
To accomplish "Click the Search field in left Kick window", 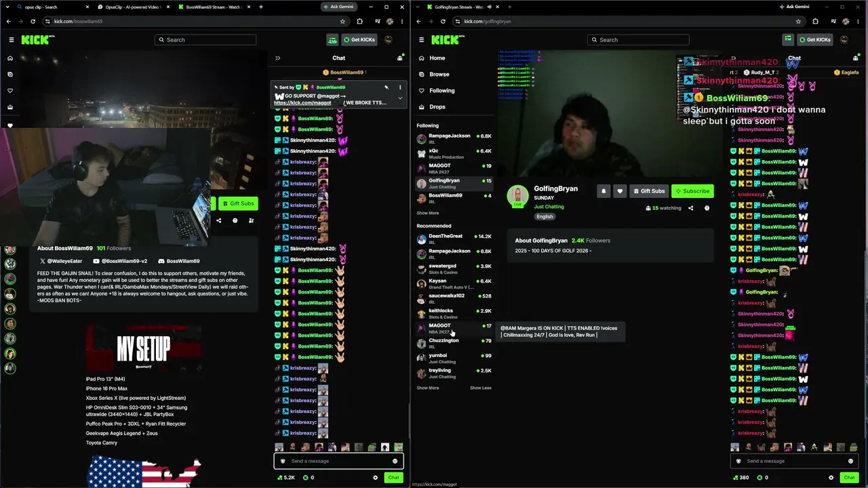I will 205,40.
